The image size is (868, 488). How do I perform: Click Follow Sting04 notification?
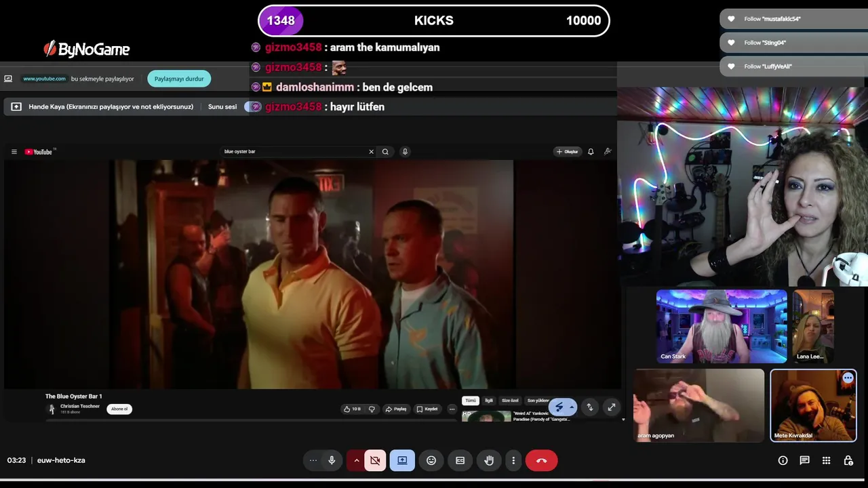pyautogui.click(x=793, y=43)
